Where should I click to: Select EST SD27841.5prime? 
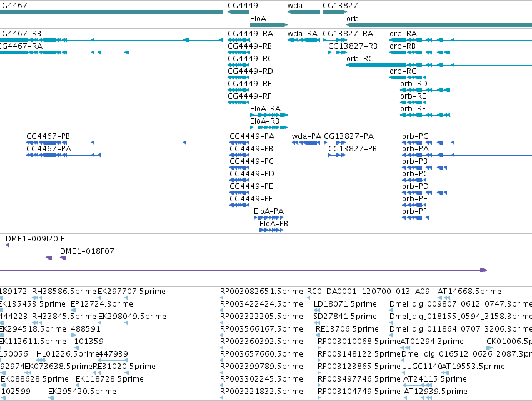pyautogui.click(x=317, y=323)
